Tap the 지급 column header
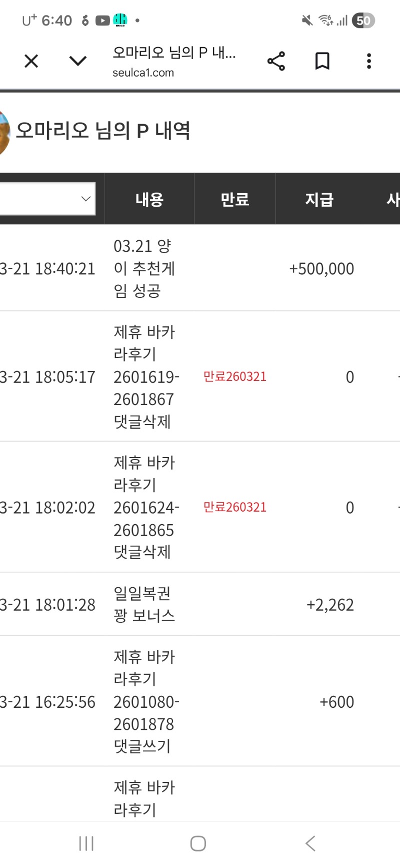400x868 pixels. [319, 199]
